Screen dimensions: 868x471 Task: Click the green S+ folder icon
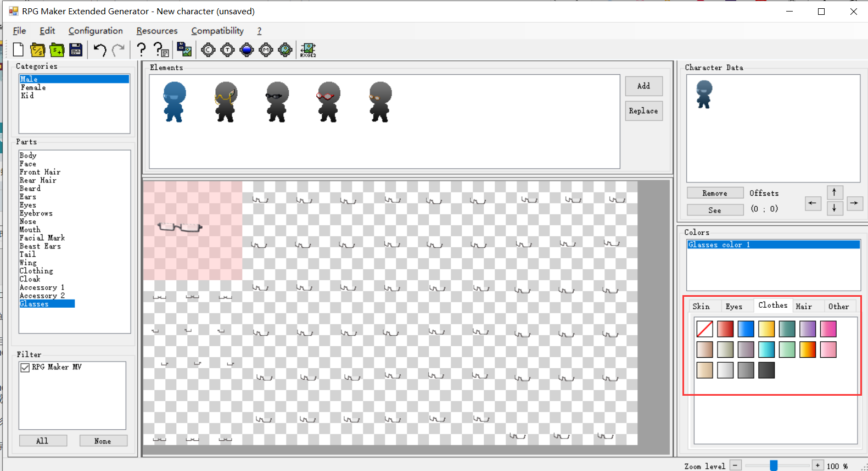[x=57, y=50]
